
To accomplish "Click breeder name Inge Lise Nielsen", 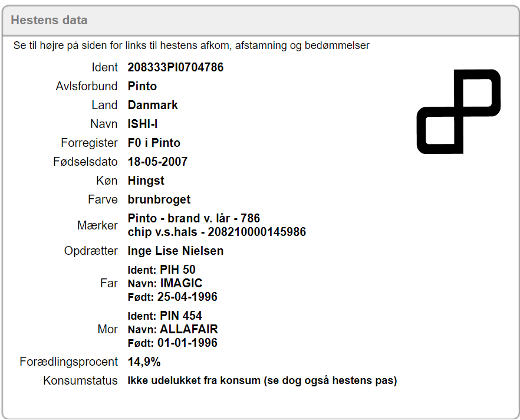I will pyautogui.click(x=176, y=251).
